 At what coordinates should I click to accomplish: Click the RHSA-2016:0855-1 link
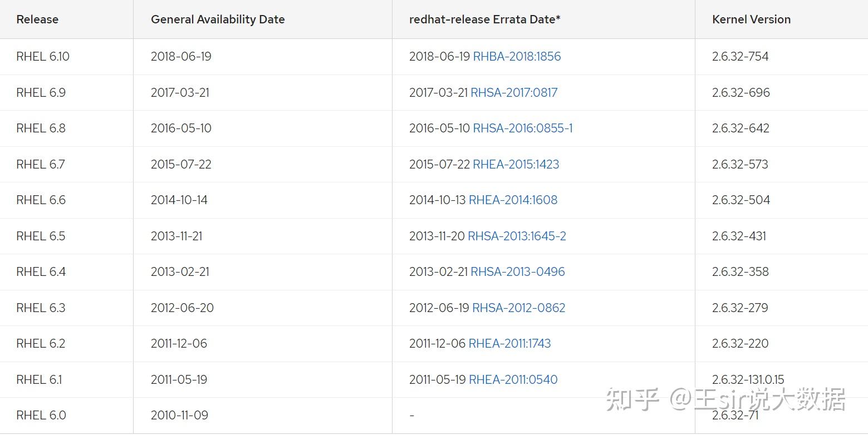coord(522,128)
